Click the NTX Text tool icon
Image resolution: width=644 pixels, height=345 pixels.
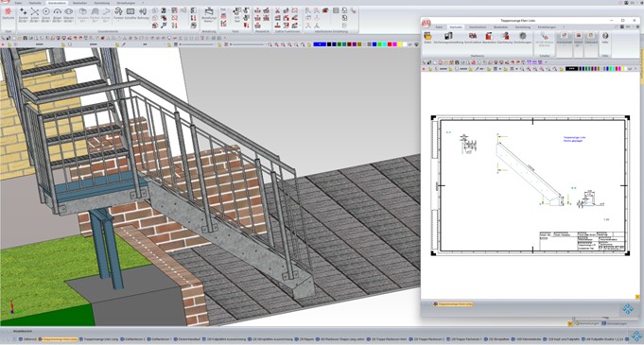pyautogui.click(x=236, y=14)
